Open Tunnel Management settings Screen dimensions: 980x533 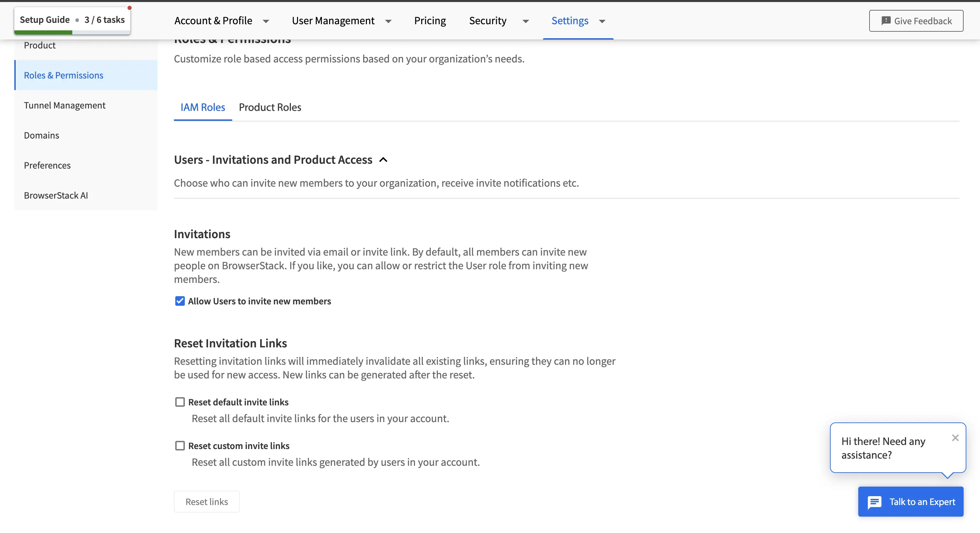coord(65,105)
